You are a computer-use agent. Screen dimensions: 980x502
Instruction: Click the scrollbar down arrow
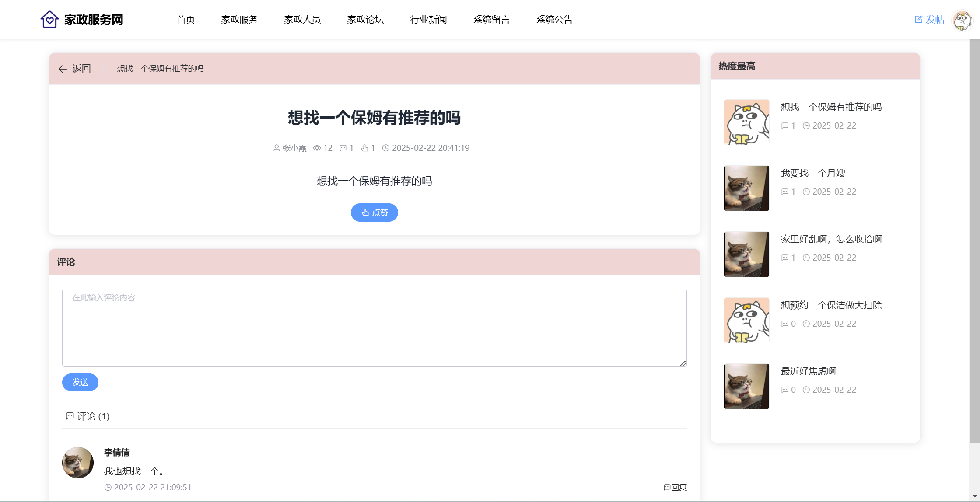tap(974, 496)
